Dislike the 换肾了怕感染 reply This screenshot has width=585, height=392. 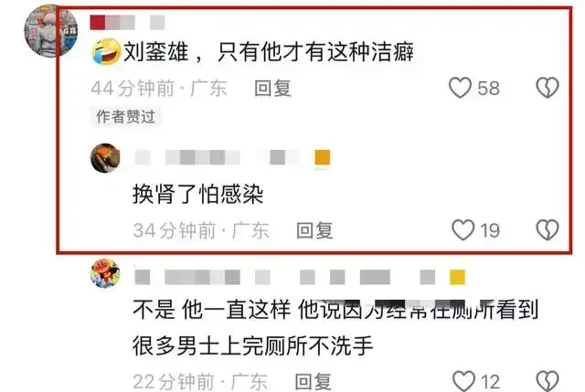coord(548,229)
